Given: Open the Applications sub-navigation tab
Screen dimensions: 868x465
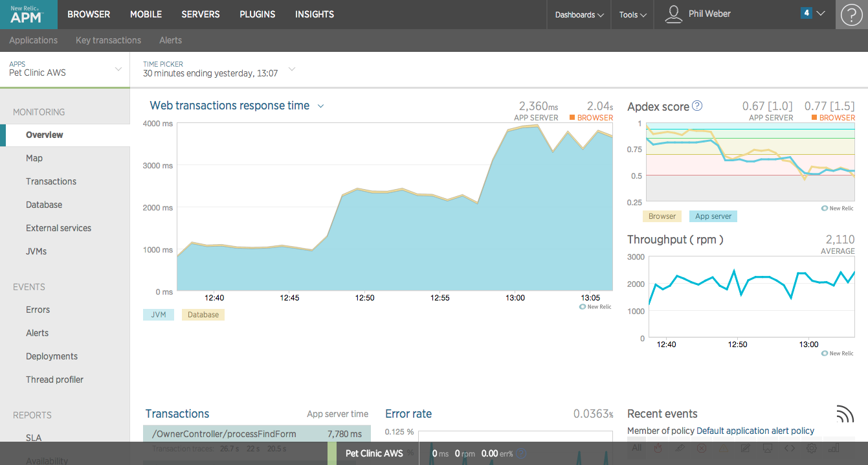Looking at the screenshot, I should (x=33, y=40).
